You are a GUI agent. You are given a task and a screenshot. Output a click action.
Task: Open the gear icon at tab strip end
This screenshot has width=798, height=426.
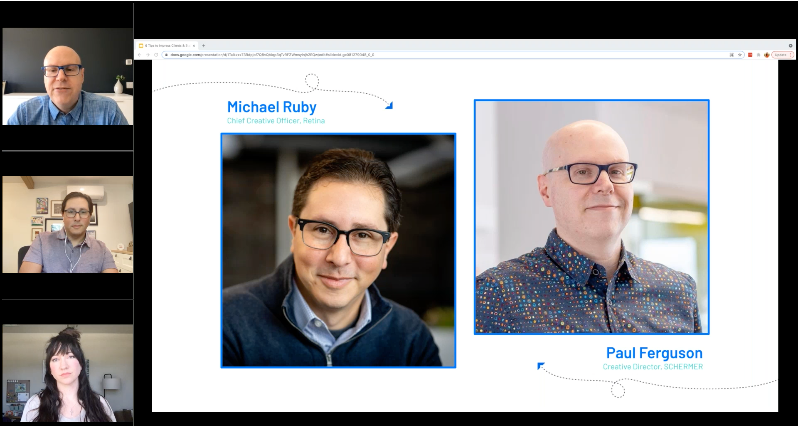coord(790,46)
